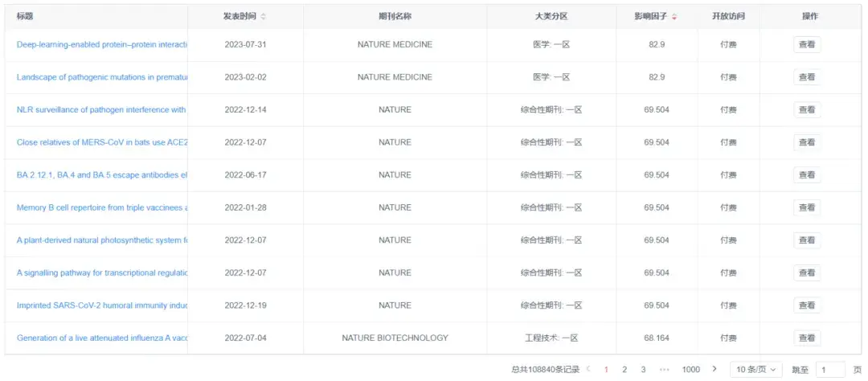Go to previous page arrow
Image resolution: width=868 pixels, height=381 pixels.
click(588, 369)
